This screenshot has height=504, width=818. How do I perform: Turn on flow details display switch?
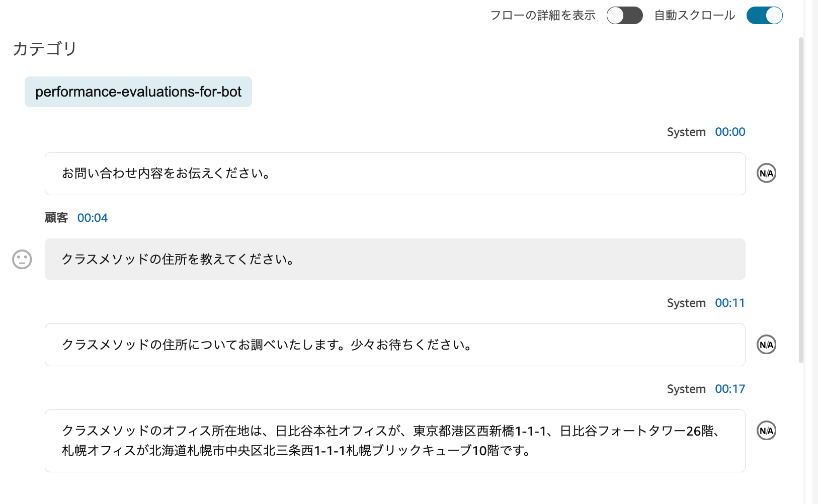pyautogui.click(x=625, y=16)
